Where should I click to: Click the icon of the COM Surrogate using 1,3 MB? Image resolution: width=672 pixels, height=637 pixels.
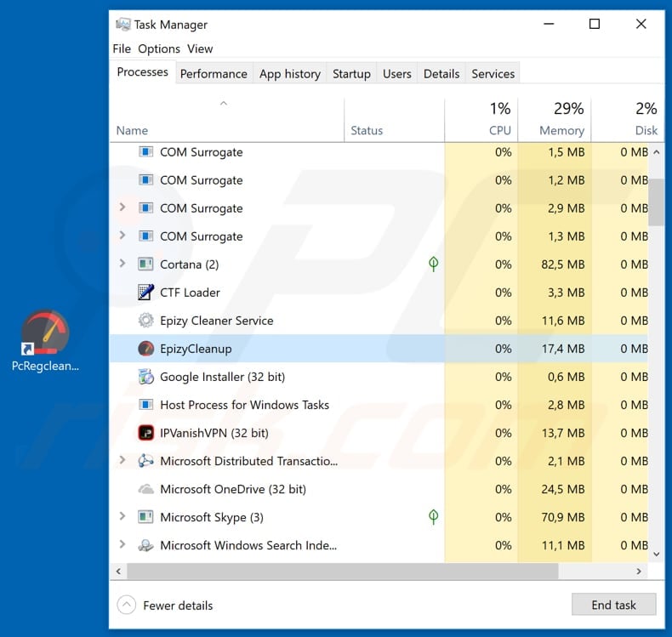pos(145,236)
